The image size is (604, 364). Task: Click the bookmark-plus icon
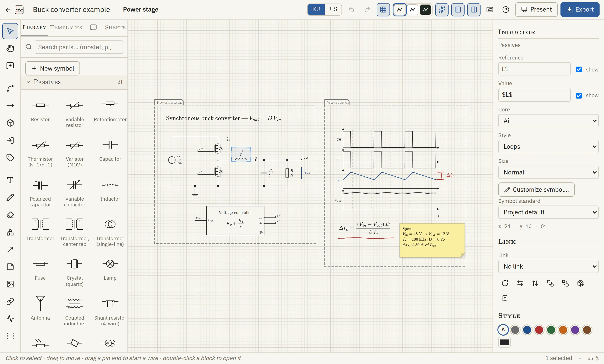click(x=505, y=298)
